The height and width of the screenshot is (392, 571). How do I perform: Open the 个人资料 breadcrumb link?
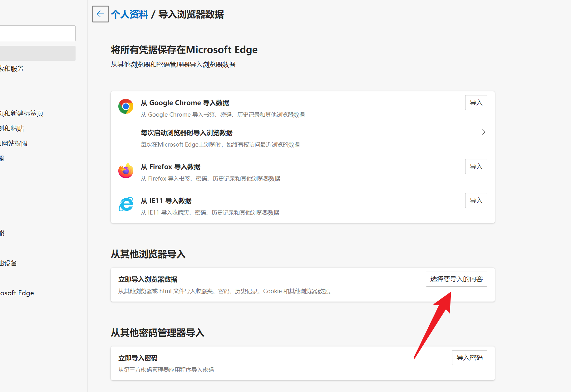click(130, 14)
